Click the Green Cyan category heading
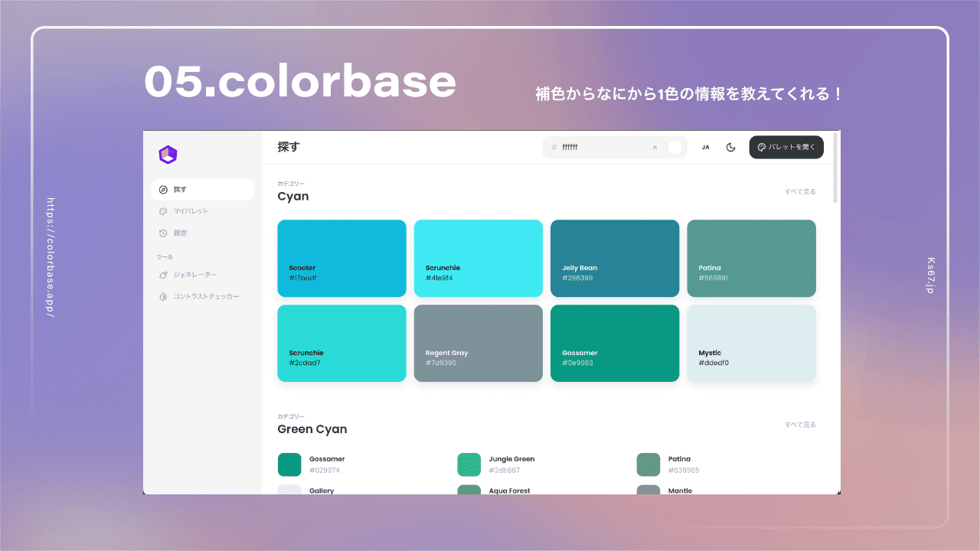Screen dimensions: 980x551 point(312,429)
